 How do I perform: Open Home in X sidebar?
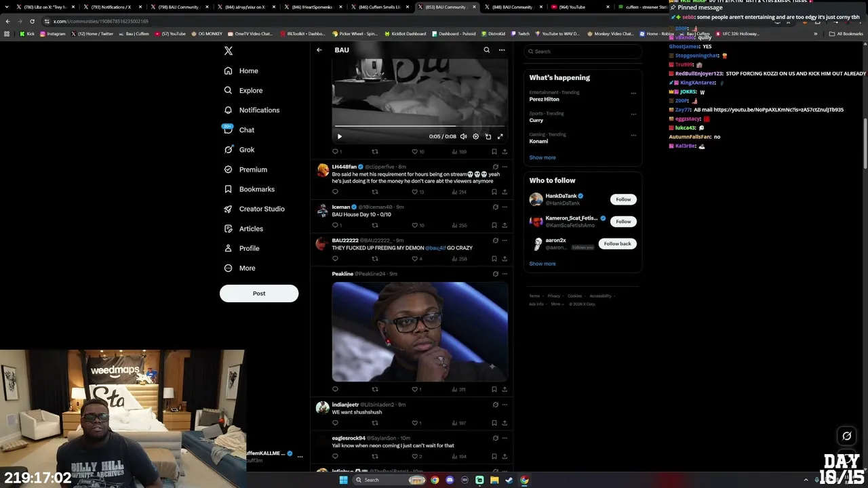tap(241, 70)
